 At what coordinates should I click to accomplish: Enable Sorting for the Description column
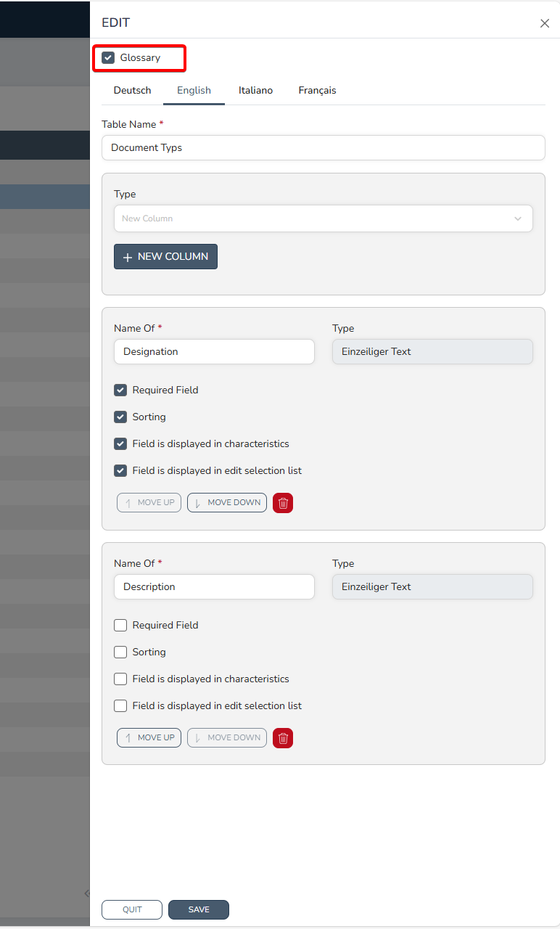[x=121, y=652]
